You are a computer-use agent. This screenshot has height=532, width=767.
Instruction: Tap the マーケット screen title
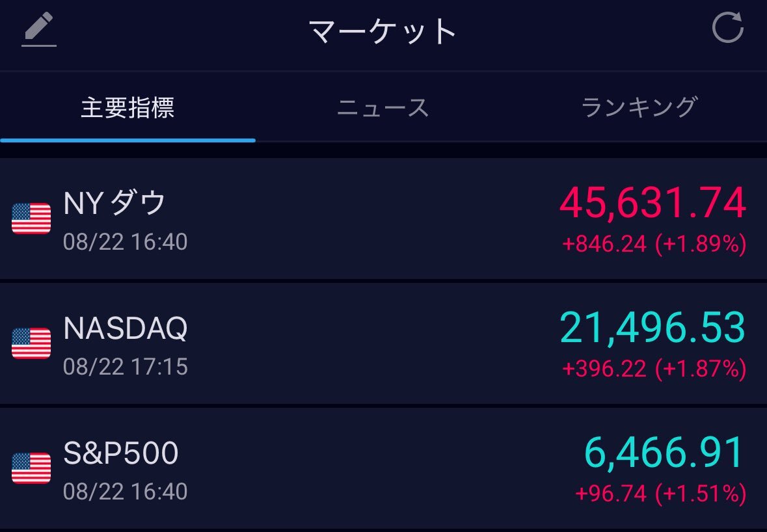383,31
